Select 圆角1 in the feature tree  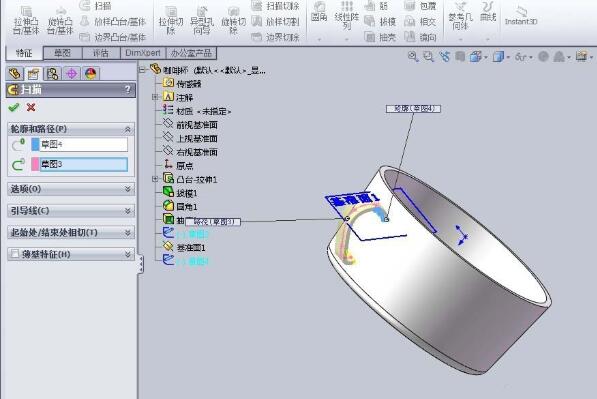tap(187, 207)
